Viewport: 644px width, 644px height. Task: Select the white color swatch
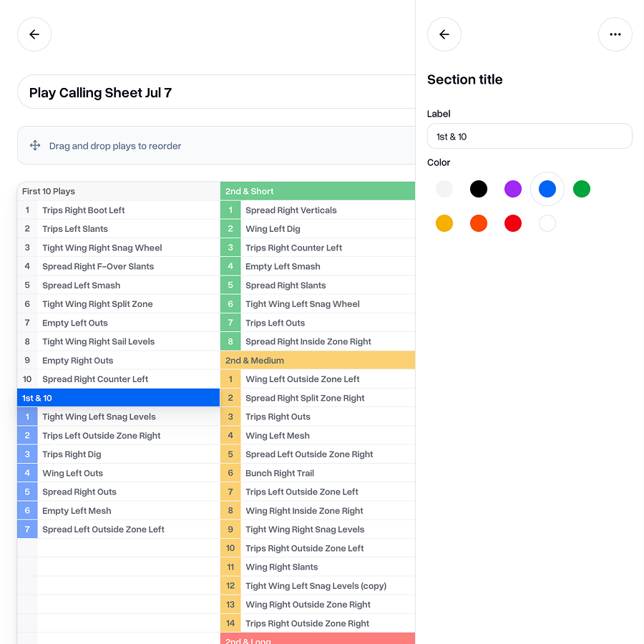(547, 223)
